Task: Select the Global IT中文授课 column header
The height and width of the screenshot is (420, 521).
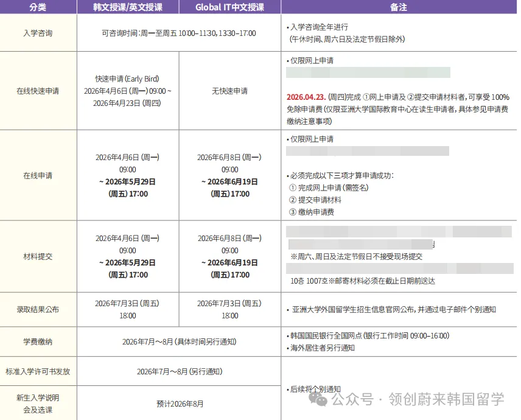Action: pyautogui.click(x=229, y=7)
